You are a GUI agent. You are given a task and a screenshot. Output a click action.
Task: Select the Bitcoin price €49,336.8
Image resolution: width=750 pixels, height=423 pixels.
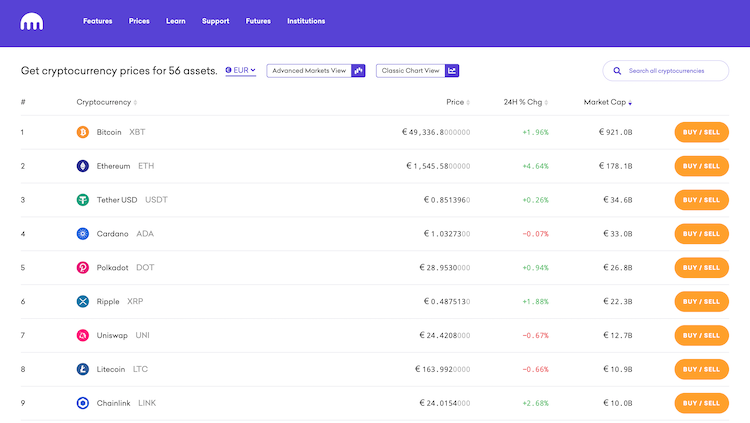(x=436, y=132)
